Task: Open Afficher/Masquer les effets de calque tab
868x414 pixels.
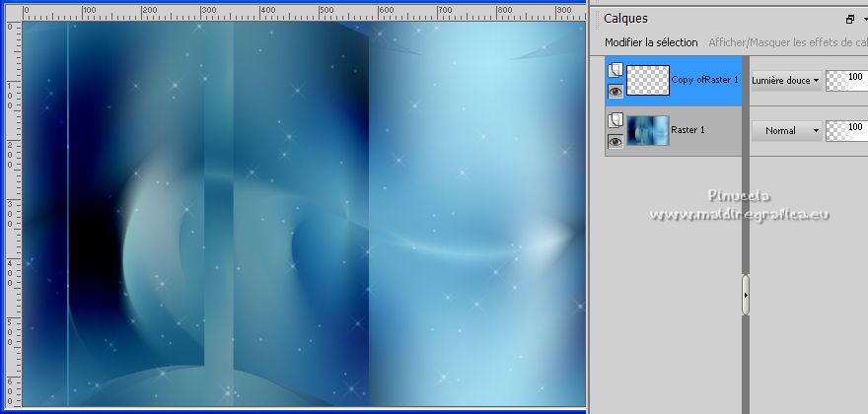Action: pyautogui.click(x=788, y=42)
